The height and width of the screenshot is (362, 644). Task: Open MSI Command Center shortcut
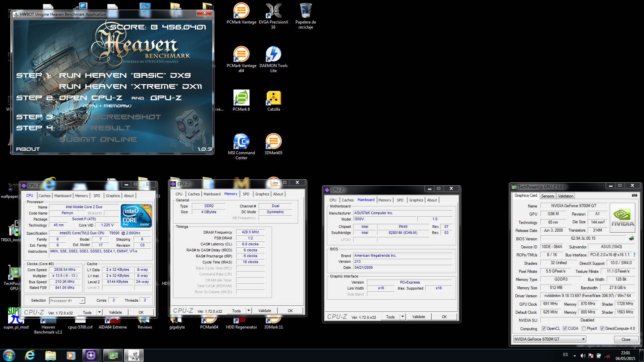[x=241, y=146]
